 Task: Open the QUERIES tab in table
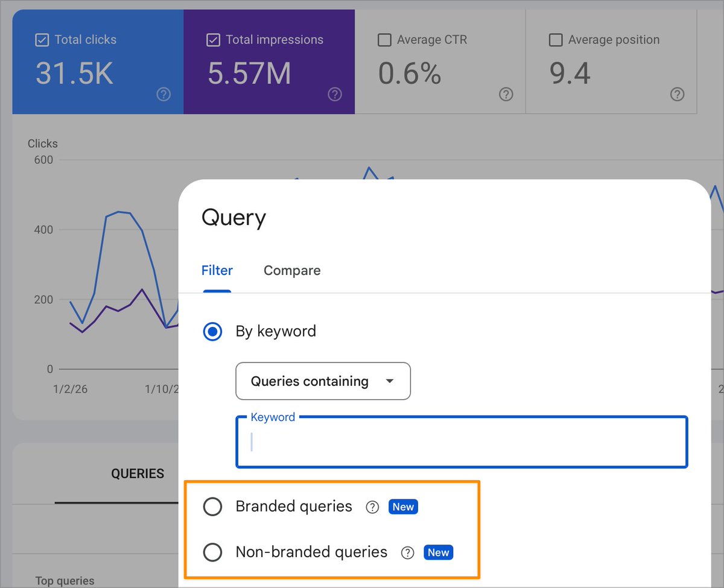138,474
